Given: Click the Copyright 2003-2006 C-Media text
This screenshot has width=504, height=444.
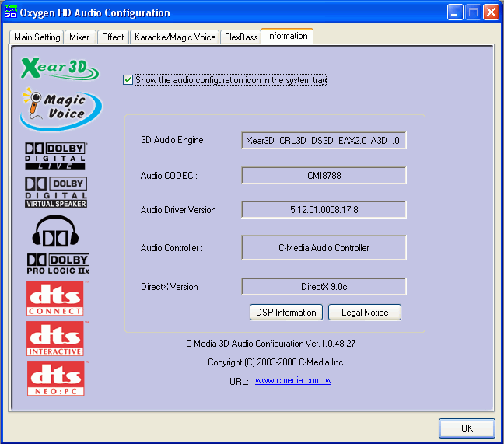Looking at the screenshot, I should (x=276, y=362).
